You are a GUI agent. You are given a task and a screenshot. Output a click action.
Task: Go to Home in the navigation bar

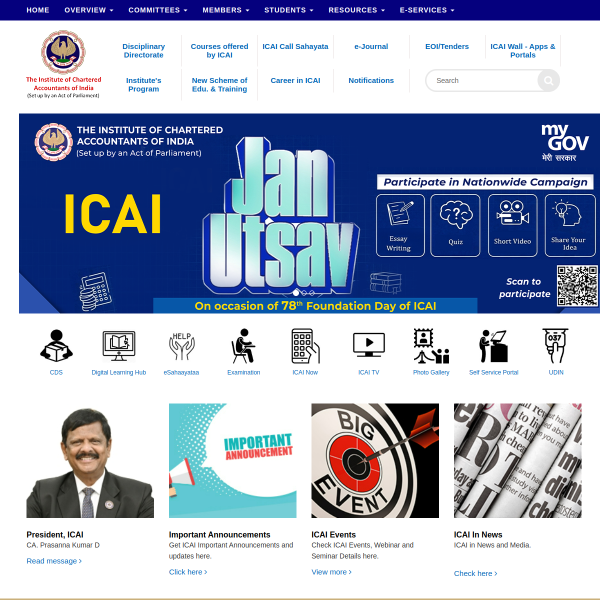tap(38, 10)
